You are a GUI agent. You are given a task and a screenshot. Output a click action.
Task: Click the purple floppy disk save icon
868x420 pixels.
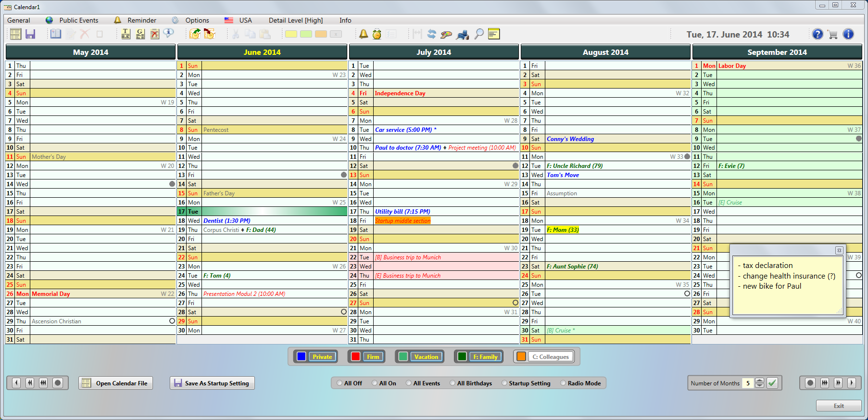point(30,34)
